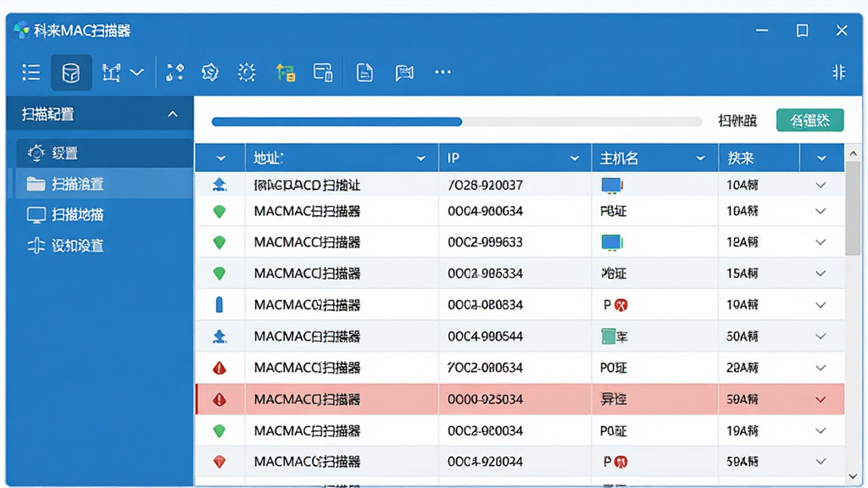
Task: Open the chat message toolbar icon
Action: (404, 73)
